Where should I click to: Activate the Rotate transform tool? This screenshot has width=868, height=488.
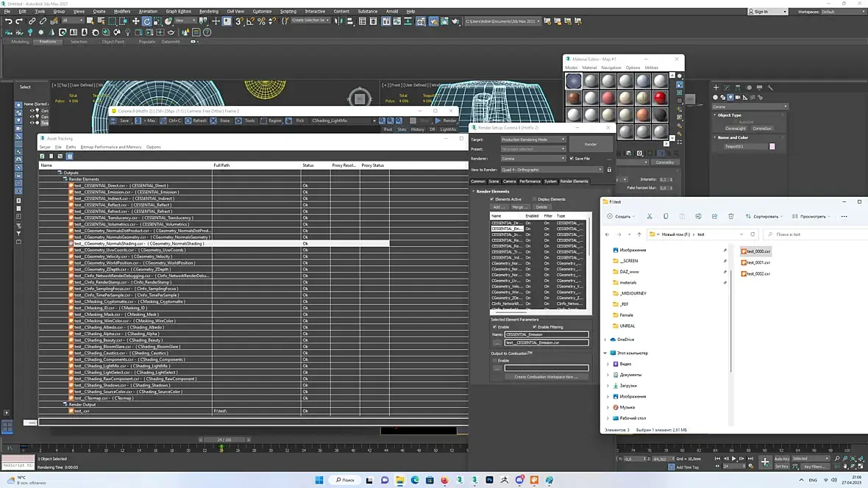[146, 21]
